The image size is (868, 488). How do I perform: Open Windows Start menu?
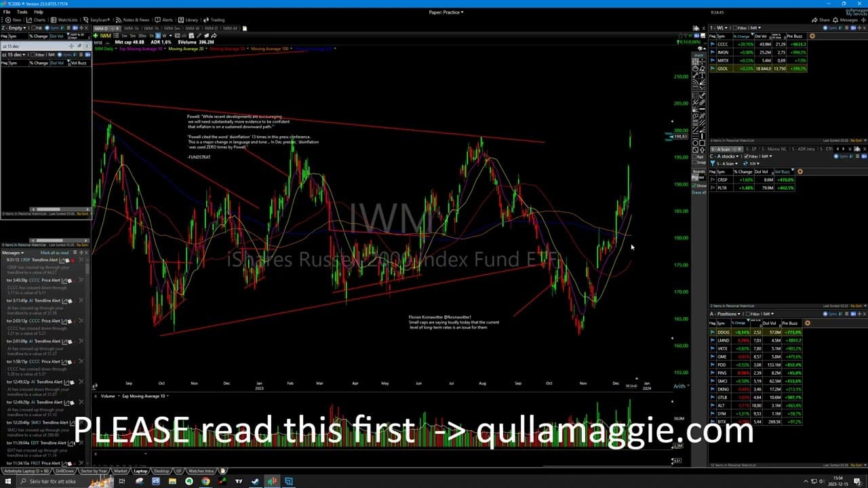tap(8, 482)
